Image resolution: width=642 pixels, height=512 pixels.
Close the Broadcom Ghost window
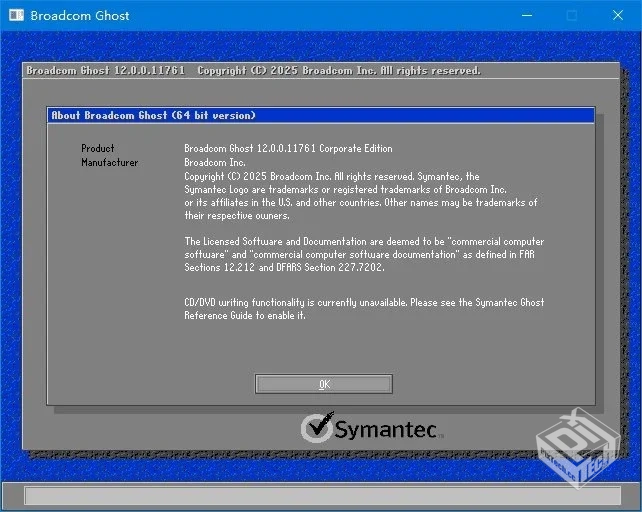tap(618, 16)
